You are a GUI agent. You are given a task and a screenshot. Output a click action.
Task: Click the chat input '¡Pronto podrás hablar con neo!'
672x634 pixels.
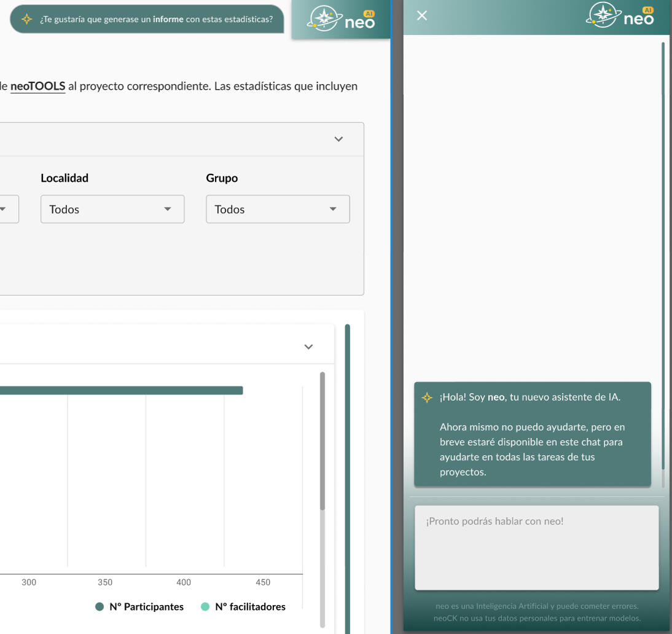(536, 547)
